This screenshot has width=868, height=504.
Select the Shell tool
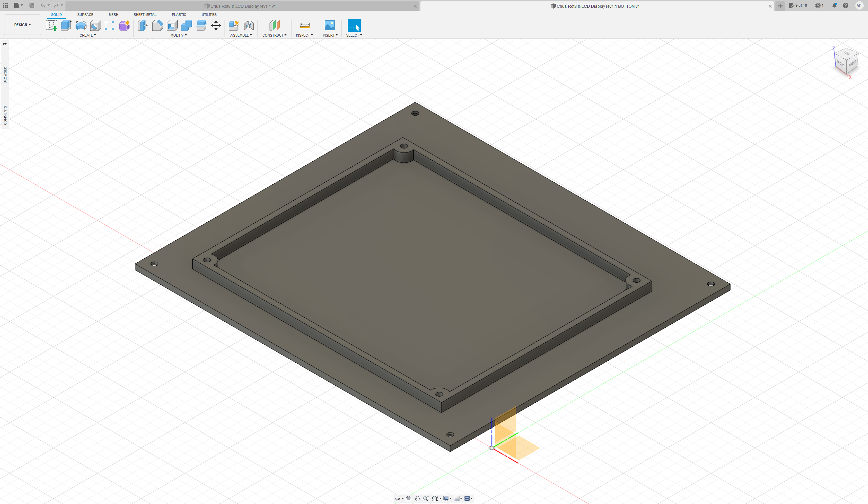click(x=172, y=25)
